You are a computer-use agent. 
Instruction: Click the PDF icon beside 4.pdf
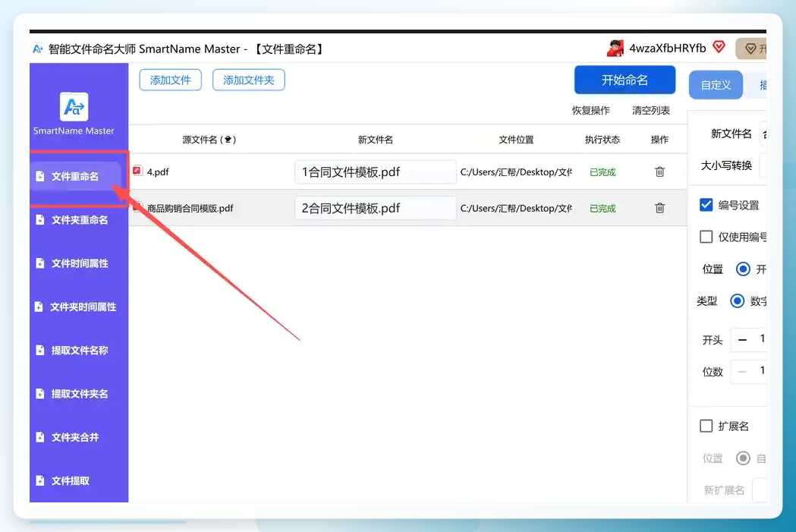[x=137, y=171]
